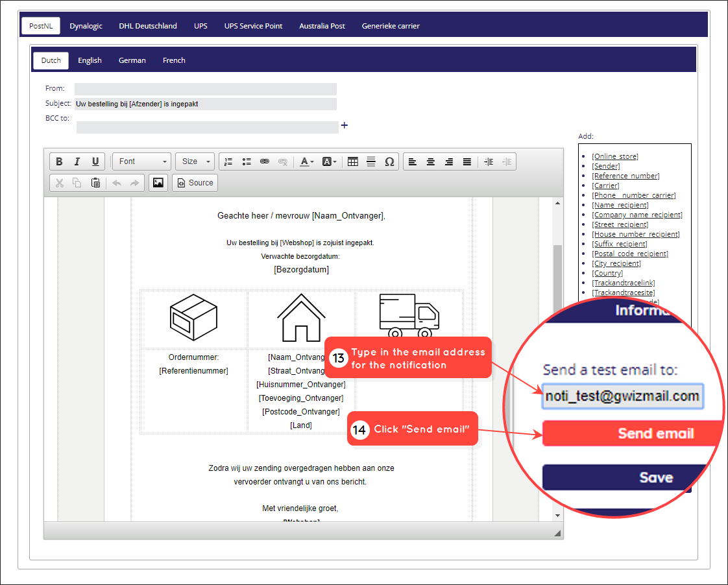Open the text color picker
Screen dimensions: 728x585
tap(306, 161)
